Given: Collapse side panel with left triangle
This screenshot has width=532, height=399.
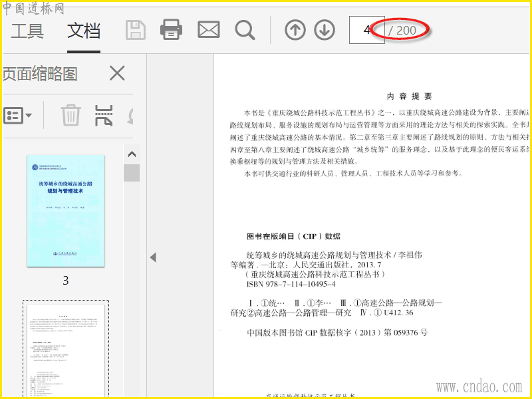Looking at the screenshot, I should point(153,257).
